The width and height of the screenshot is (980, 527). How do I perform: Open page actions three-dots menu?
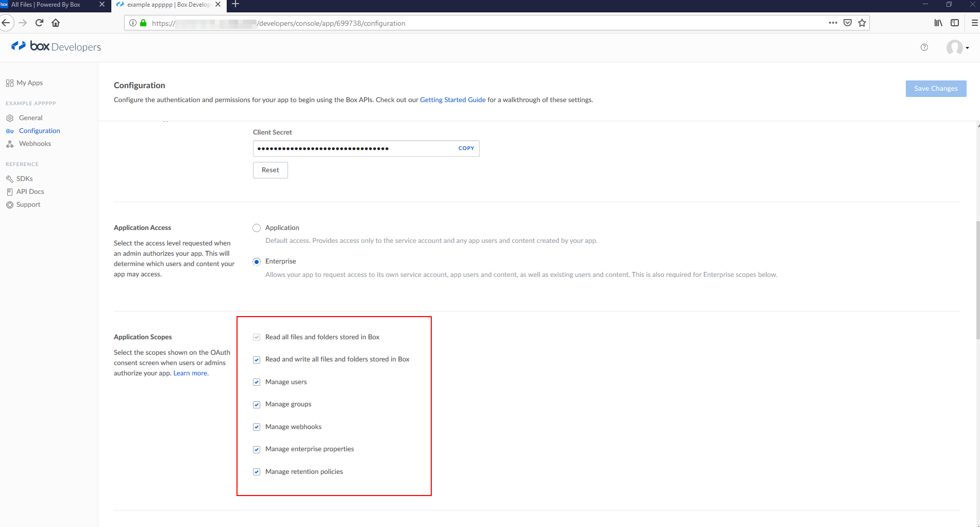pyautogui.click(x=833, y=23)
